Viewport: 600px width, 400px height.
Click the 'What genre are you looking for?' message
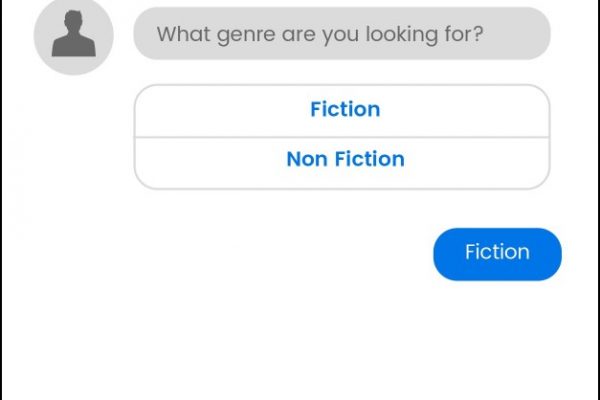click(x=342, y=33)
